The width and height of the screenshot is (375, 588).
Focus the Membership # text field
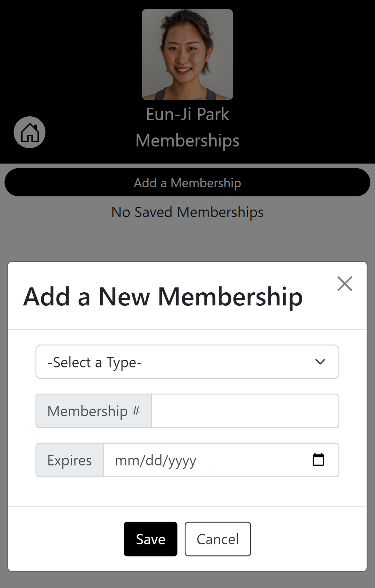click(x=245, y=411)
